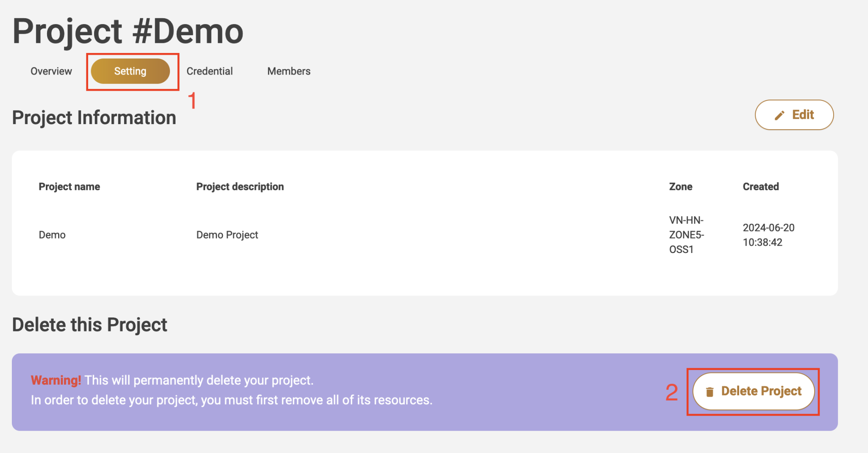Click the remove all resources notice text

coord(231,400)
